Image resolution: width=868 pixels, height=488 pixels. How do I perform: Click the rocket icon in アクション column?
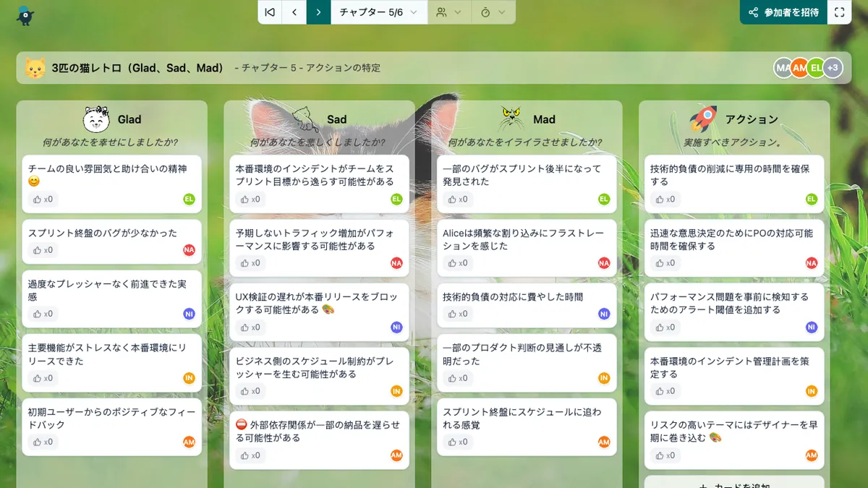[703, 119]
